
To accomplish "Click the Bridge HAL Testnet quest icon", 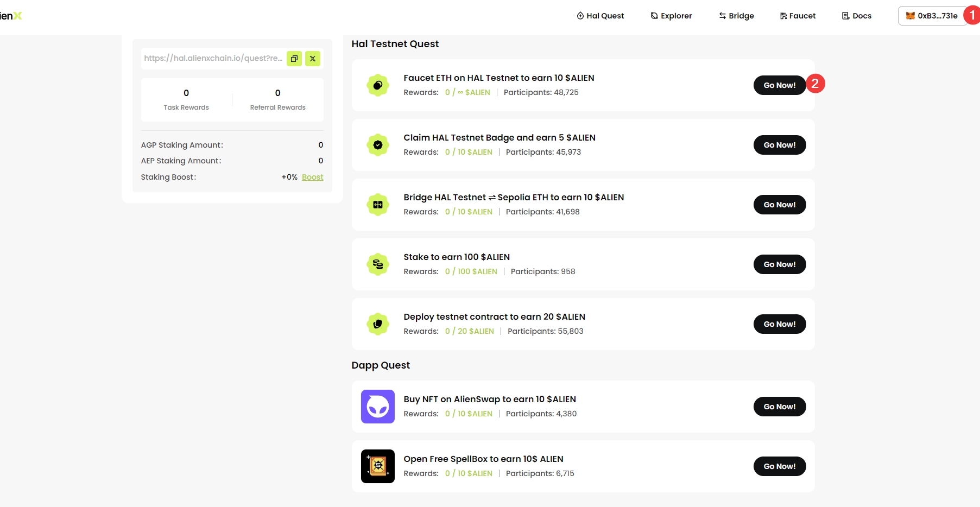I will click(x=378, y=205).
